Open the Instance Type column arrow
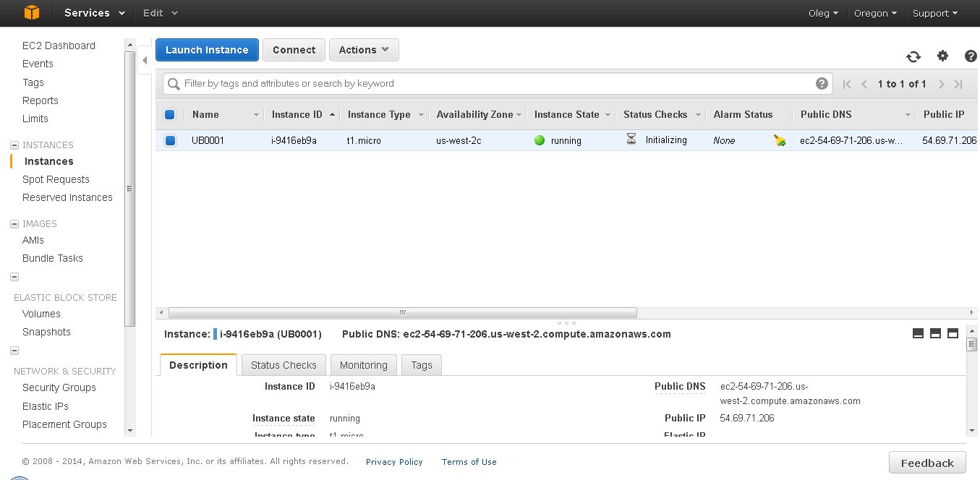The width and height of the screenshot is (980, 480). [419, 115]
